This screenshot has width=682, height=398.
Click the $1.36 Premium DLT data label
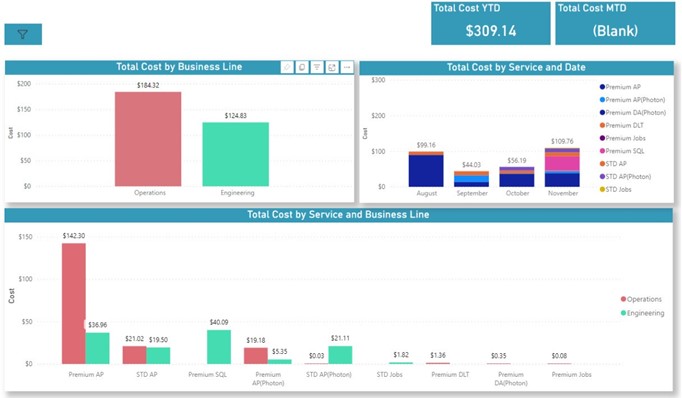click(438, 355)
